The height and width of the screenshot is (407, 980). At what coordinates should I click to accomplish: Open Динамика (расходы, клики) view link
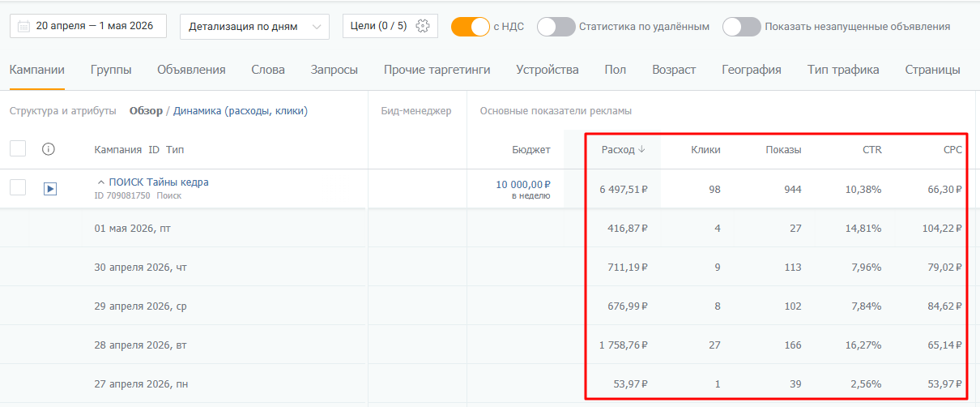241,111
